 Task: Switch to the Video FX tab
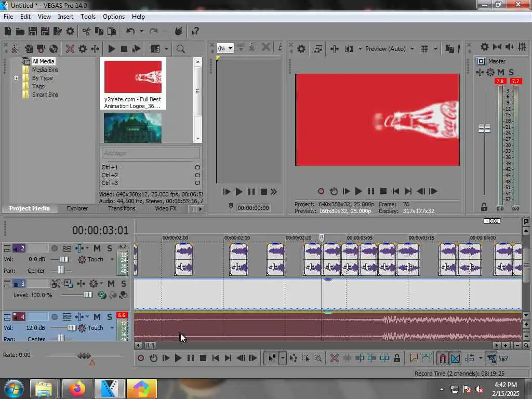pos(166,208)
